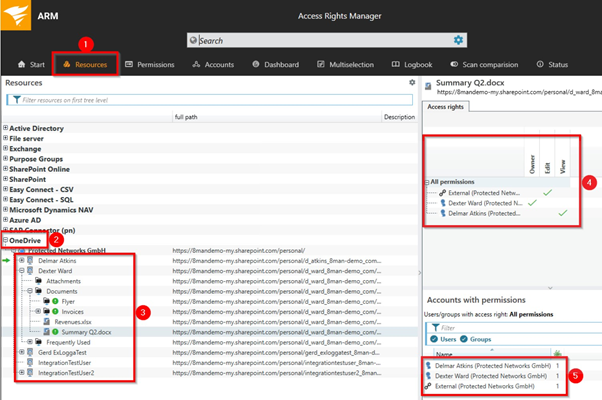Expand the SharePoint Online node
602x400 pixels.
tap(5, 168)
